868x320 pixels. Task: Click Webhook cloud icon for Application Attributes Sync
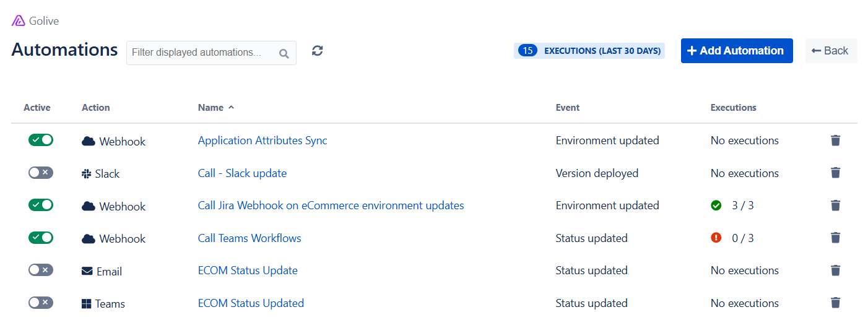click(89, 141)
